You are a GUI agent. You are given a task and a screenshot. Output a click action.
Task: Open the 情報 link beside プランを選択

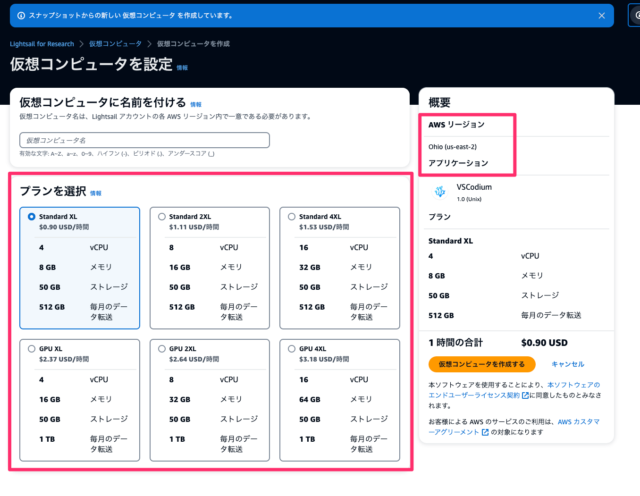(x=96, y=194)
